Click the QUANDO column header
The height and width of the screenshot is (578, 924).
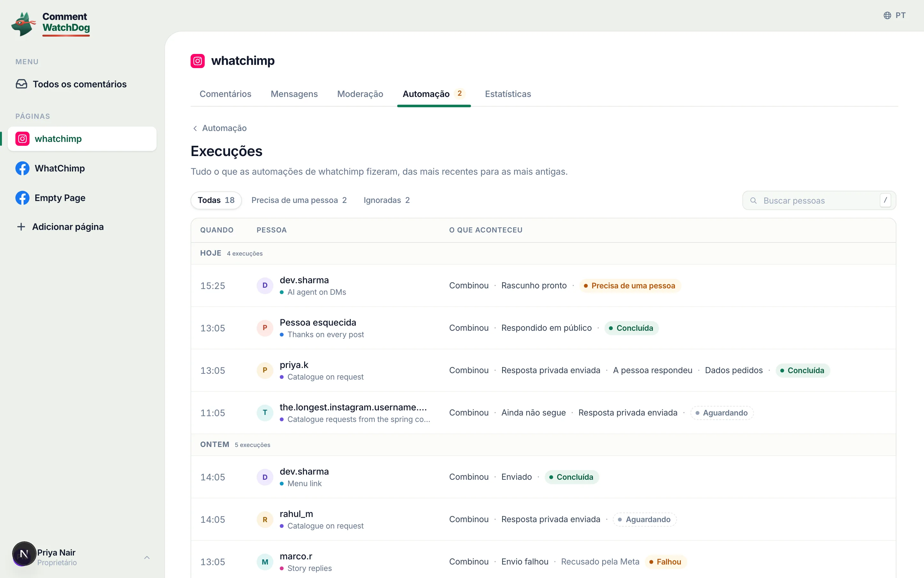[x=217, y=230]
